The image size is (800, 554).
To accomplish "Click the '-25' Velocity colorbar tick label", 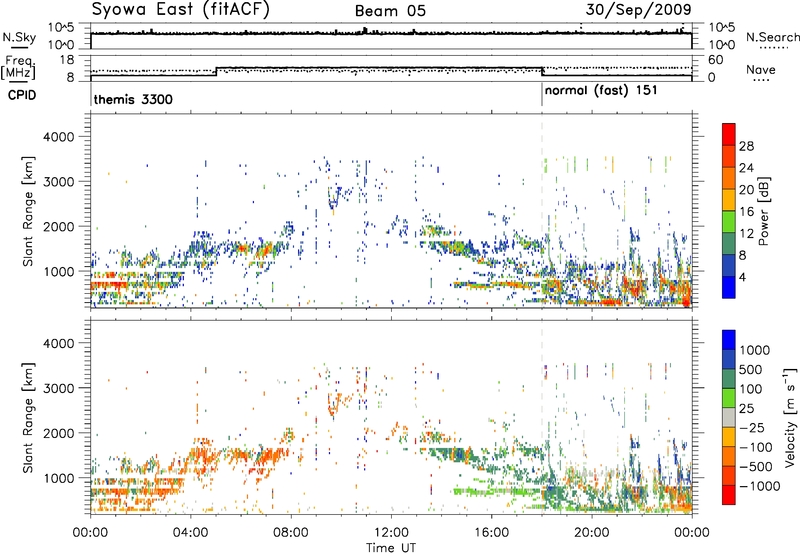I will [x=752, y=427].
